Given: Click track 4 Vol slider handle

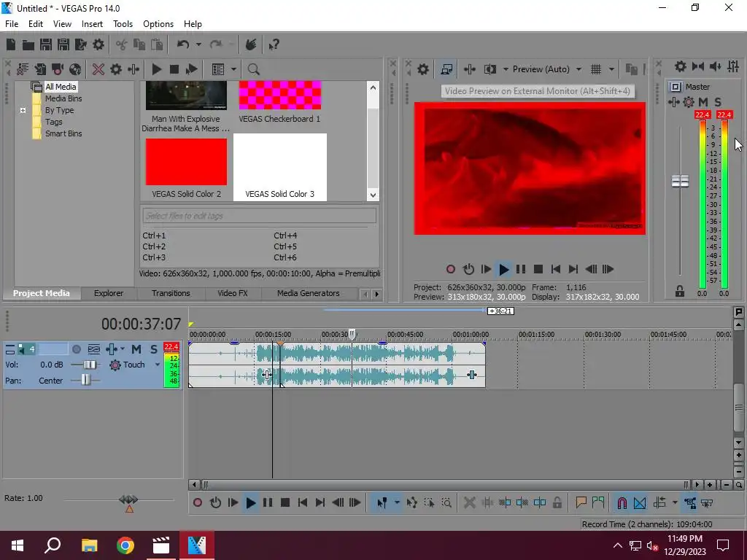Looking at the screenshot, I should point(88,365).
